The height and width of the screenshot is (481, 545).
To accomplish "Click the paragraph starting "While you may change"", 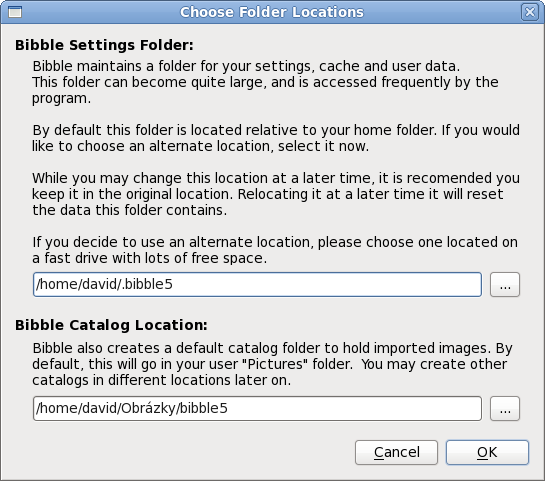I will point(276,194).
